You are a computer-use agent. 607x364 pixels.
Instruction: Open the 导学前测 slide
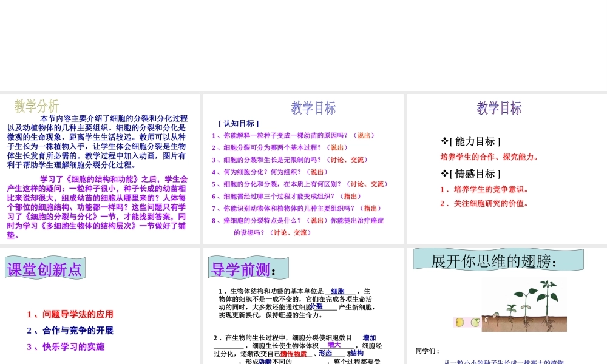click(303, 306)
